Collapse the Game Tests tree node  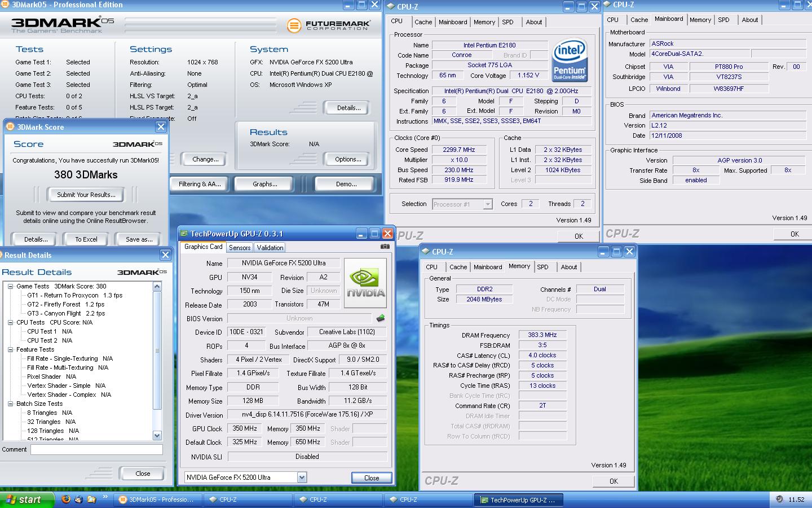[x=11, y=286]
